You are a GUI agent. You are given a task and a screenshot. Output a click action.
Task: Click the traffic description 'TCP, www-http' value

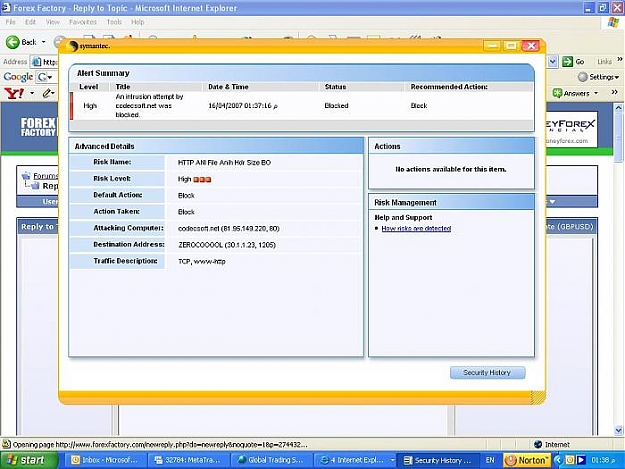click(x=201, y=261)
